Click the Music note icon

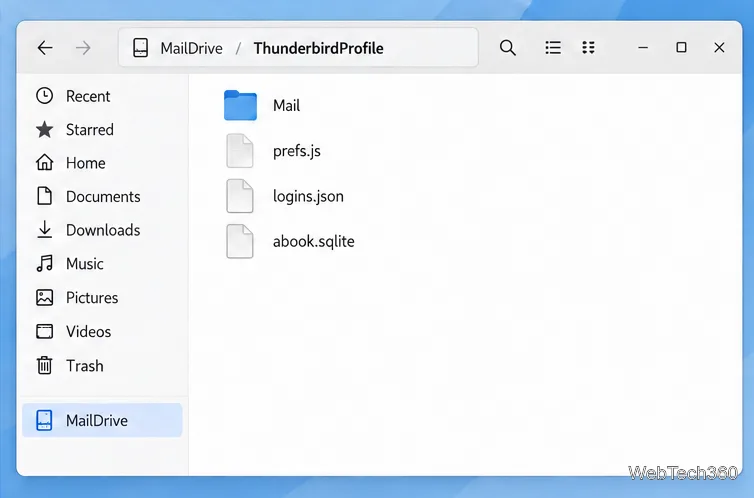45,263
